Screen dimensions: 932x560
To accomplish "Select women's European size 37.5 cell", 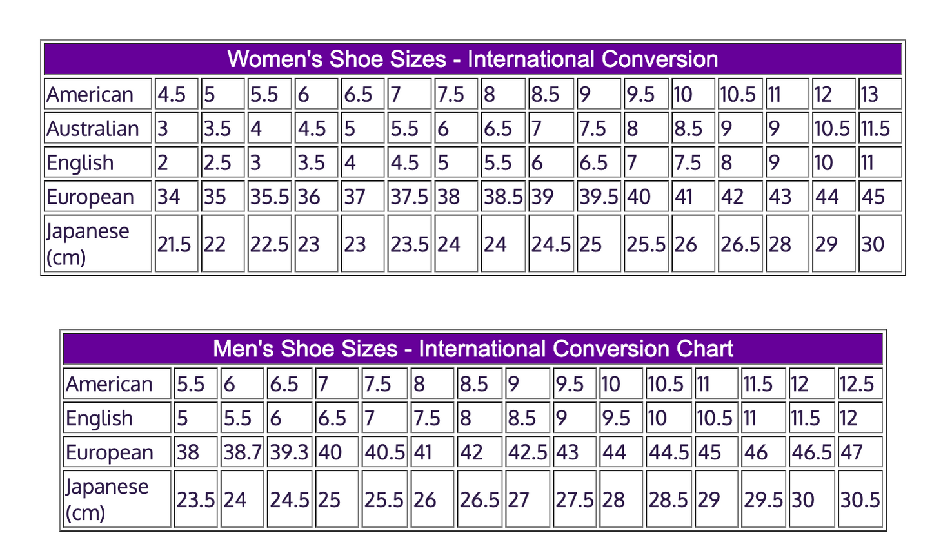I will coord(410,197).
